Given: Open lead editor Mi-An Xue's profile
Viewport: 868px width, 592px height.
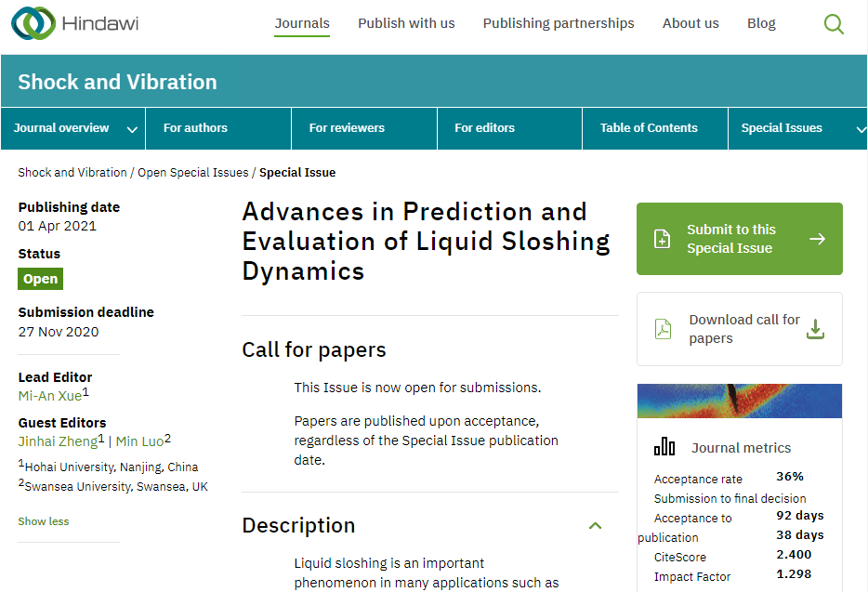Looking at the screenshot, I should (50, 396).
